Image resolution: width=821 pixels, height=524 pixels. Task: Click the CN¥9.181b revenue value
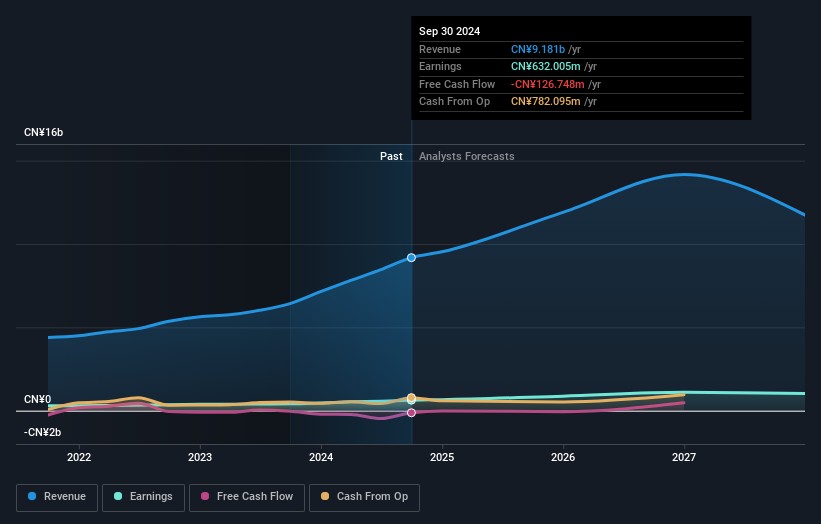point(538,49)
